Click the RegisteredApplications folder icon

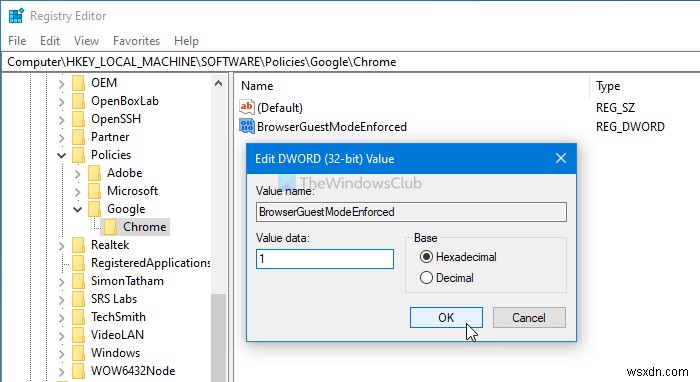click(x=79, y=263)
